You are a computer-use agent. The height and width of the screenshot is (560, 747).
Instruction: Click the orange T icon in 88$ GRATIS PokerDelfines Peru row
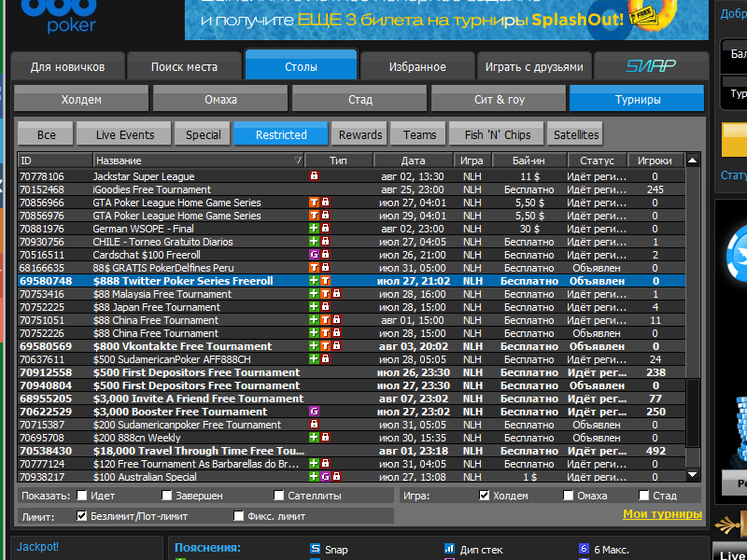pyautogui.click(x=314, y=267)
